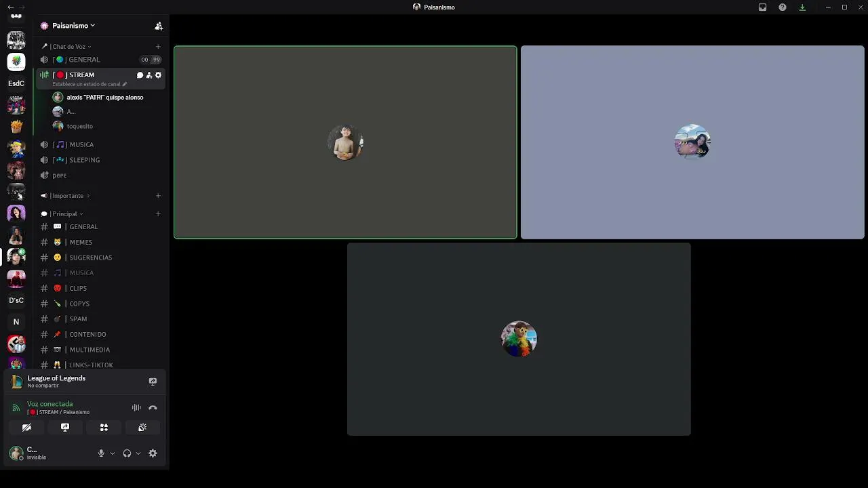Open the activities launcher button
This screenshot has height=488, width=868.
pos(104,428)
